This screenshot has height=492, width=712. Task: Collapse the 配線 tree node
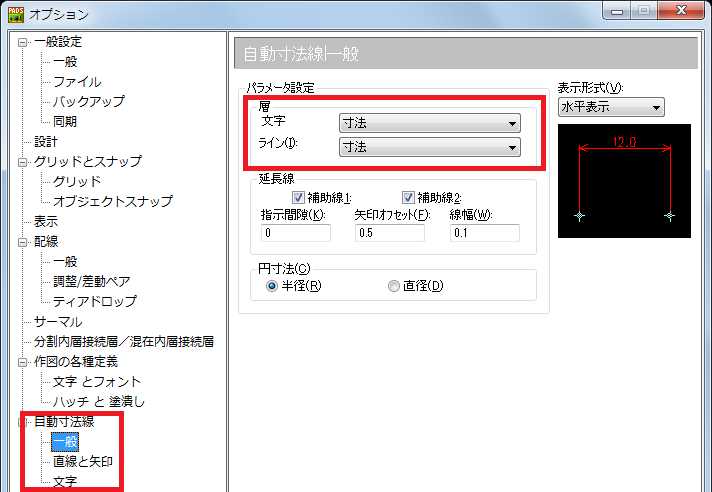tap(22, 242)
